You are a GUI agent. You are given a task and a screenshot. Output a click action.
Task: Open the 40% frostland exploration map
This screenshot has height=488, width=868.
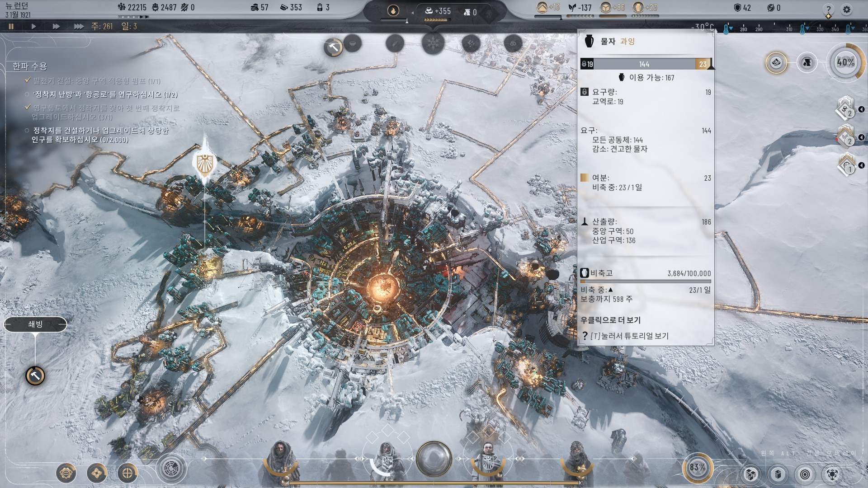[845, 62]
